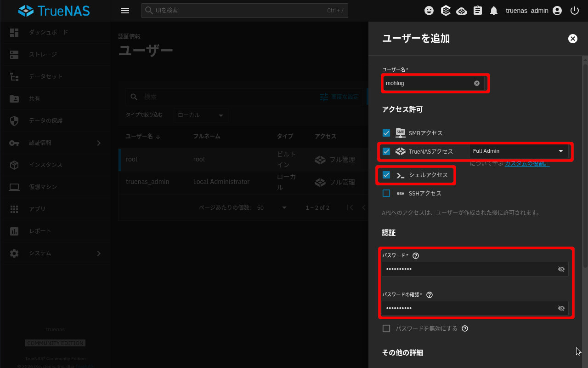Click the TrueNAS logo
The image size is (588, 368).
click(x=54, y=11)
